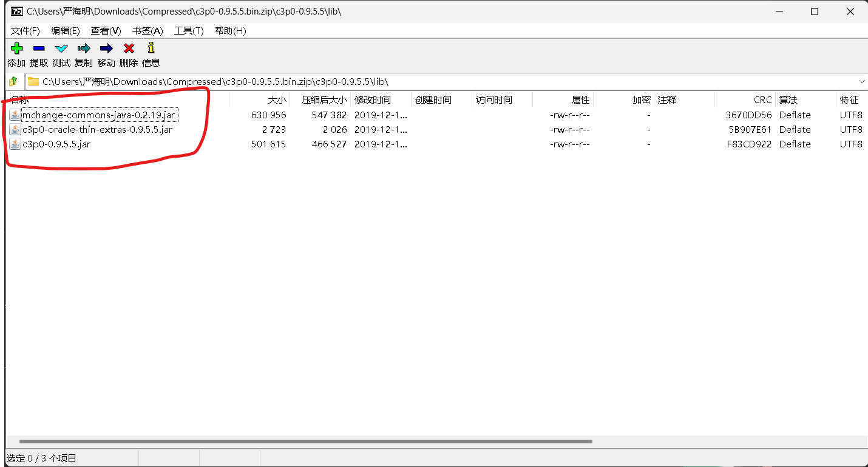Viewport: 868px width, 467px height.
Task: Click the 移动 (Move) toolbar icon
Action: pos(106,49)
